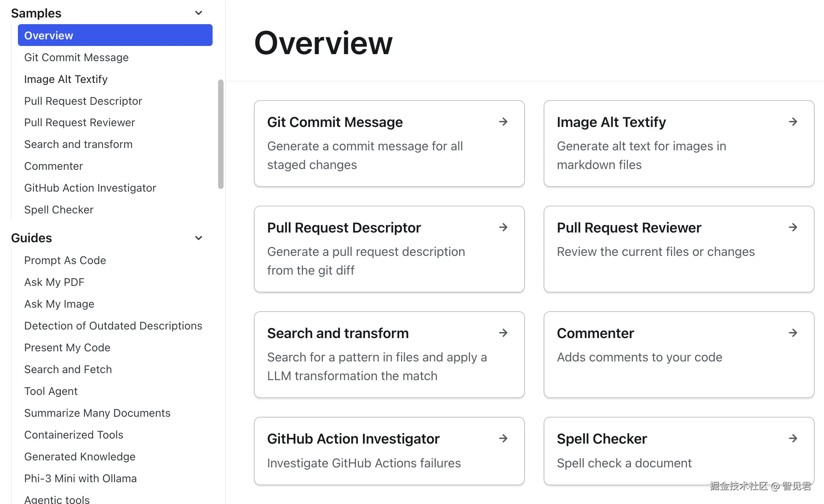The image size is (824, 504).
Task: Select Tool Agent in sidebar
Action: click(51, 391)
